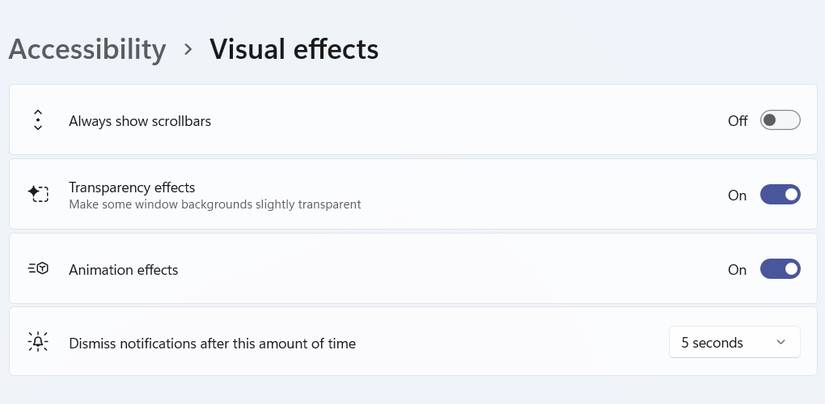Click the Animation effects cube icon
This screenshot has width=825, height=404.
coord(38,269)
